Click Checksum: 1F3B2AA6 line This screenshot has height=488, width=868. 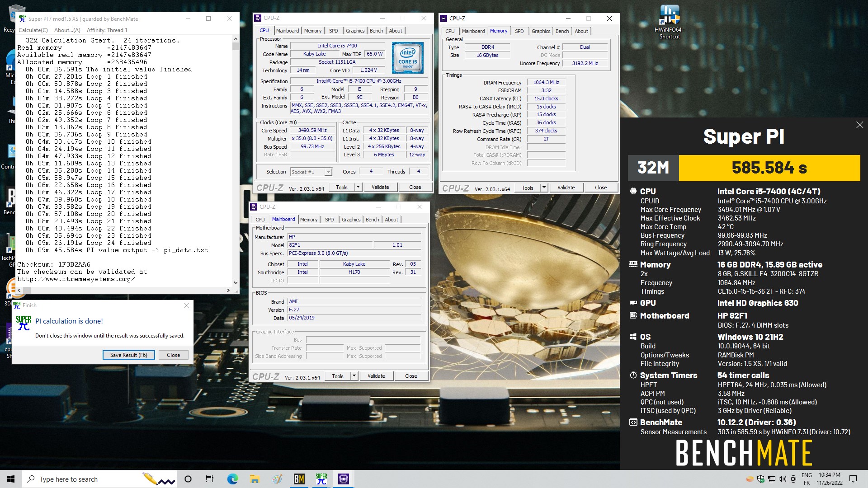coord(54,265)
